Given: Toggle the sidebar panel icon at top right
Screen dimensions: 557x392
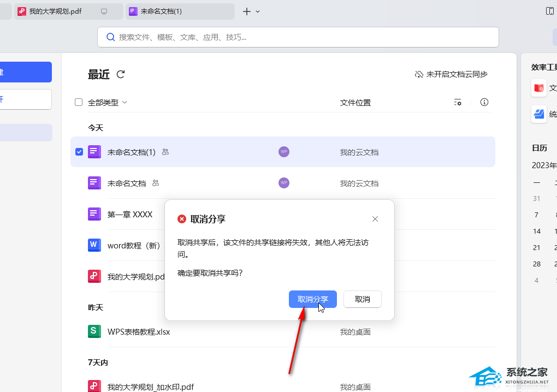Looking at the screenshot, I should pyautogui.click(x=549, y=11).
